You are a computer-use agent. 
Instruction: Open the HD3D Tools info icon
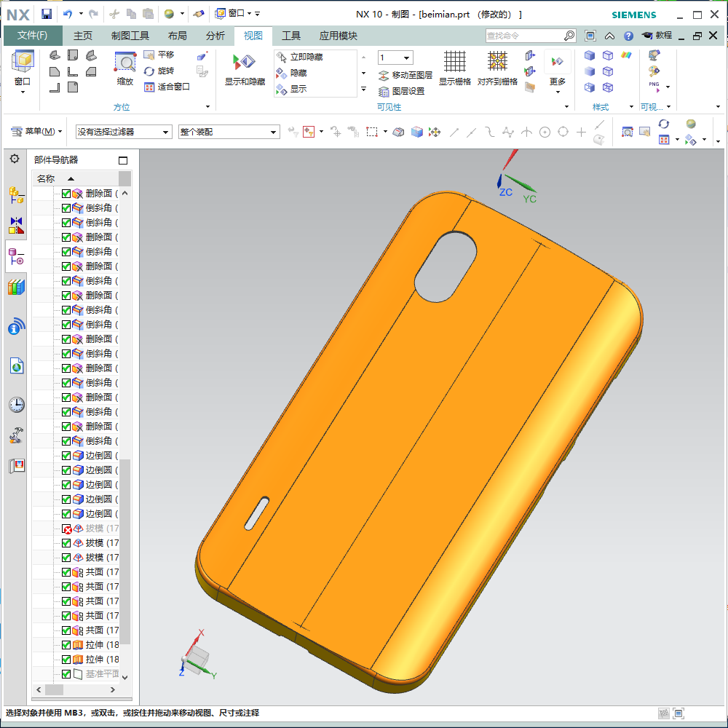[x=16, y=326]
